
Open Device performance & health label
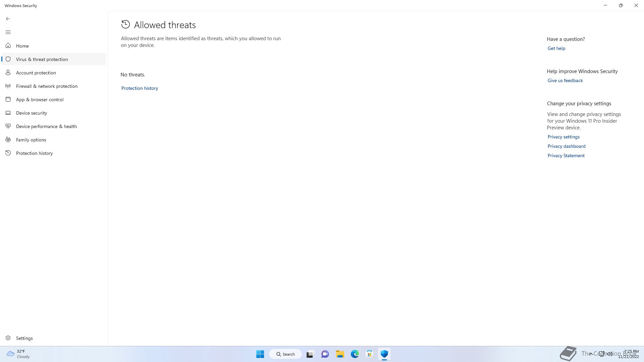46,126
